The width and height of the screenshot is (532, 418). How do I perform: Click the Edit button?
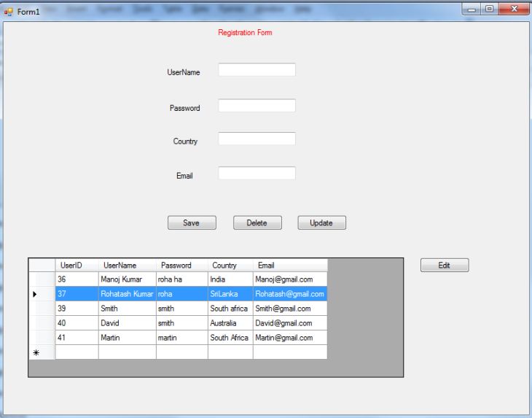445,266
